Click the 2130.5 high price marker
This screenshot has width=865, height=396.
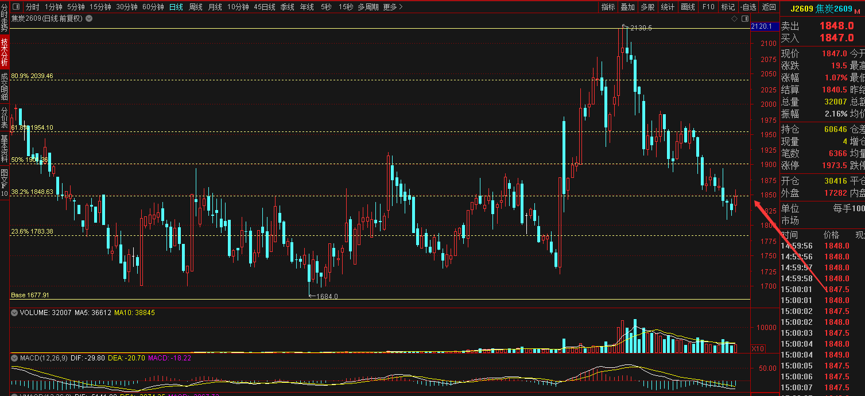pyautogui.click(x=642, y=28)
